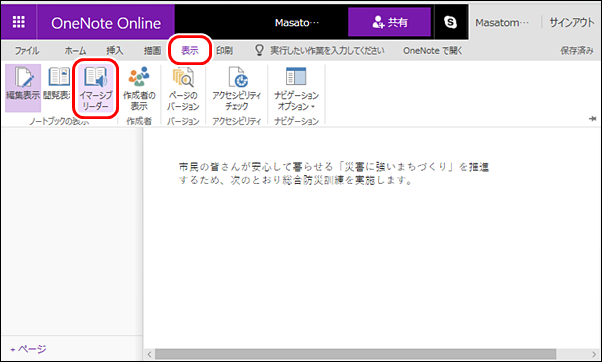The height and width of the screenshot is (362, 602).
Task: Click the second note line starting するため
Action: click(296, 180)
